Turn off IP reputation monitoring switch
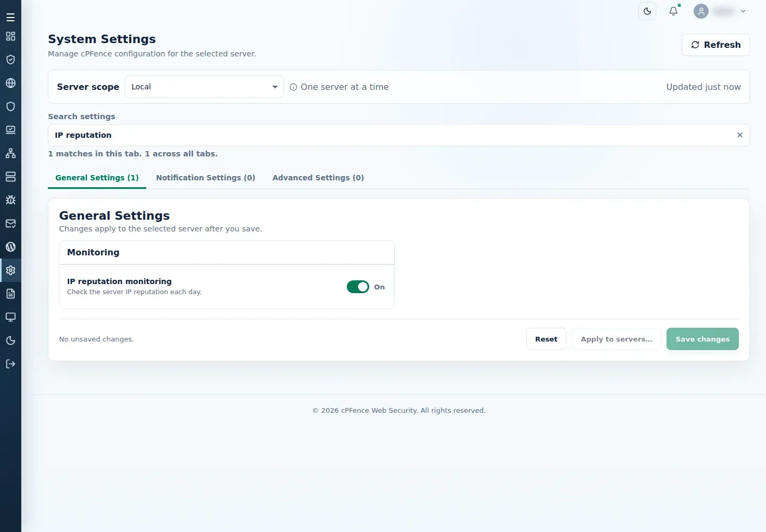The width and height of the screenshot is (766, 532). (x=358, y=287)
